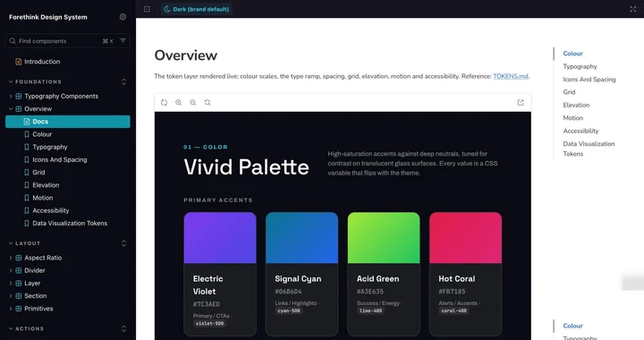The height and width of the screenshot is (340, 644).
Task: Click the #7C3AED hex value
Action: click(x=207, y=304)
